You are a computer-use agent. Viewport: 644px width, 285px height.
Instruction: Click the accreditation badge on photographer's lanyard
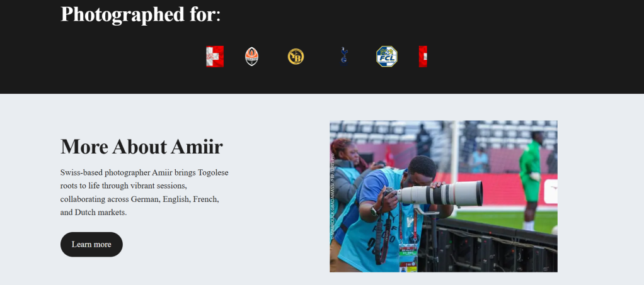pos(408,257)
